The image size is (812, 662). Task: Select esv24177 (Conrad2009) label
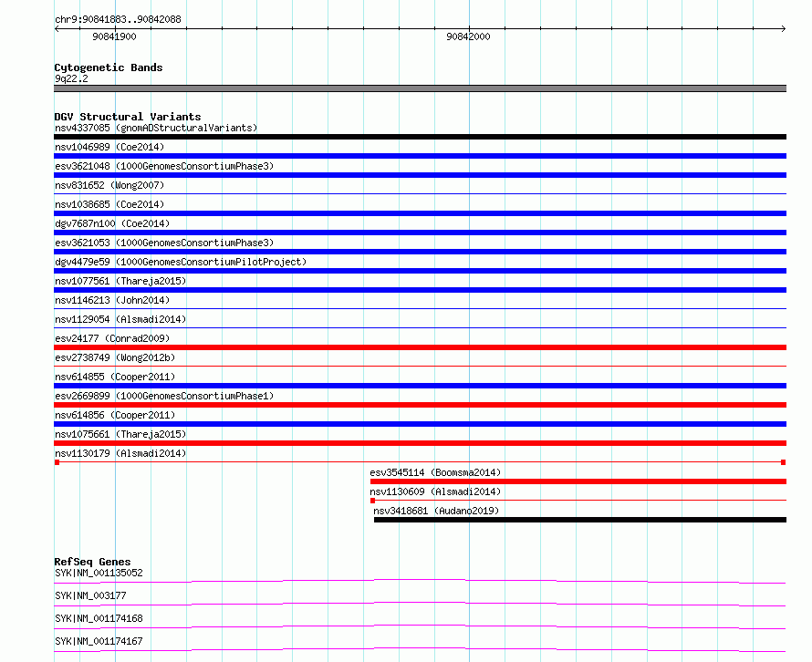[112, 338]
